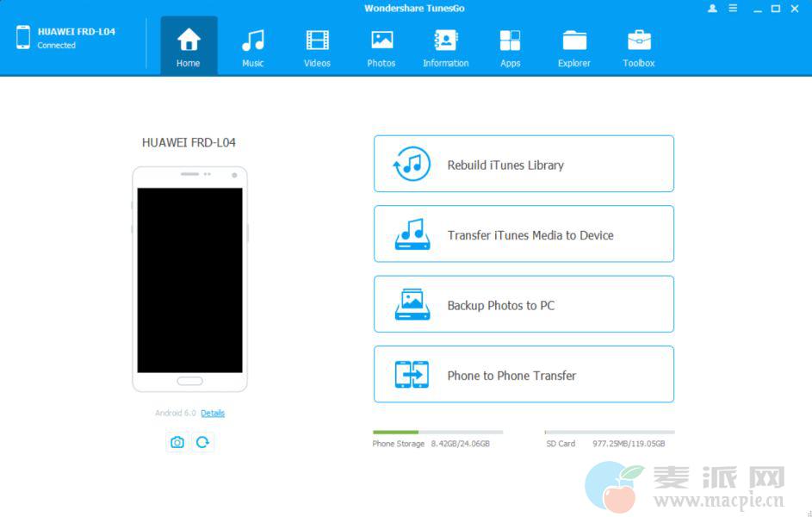Click the Phone Storage usage bar
Image resolution: width=812 pixels, height=517 pixels.
tap(437, 433)
